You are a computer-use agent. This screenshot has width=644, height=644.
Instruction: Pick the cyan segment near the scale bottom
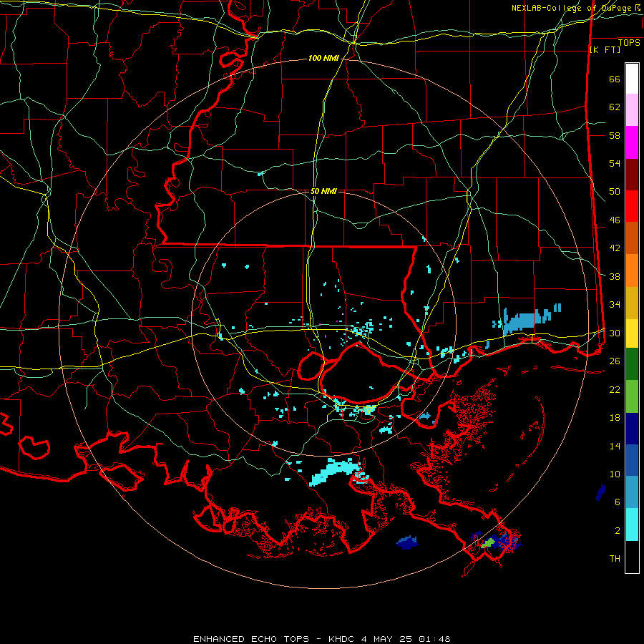632,525
